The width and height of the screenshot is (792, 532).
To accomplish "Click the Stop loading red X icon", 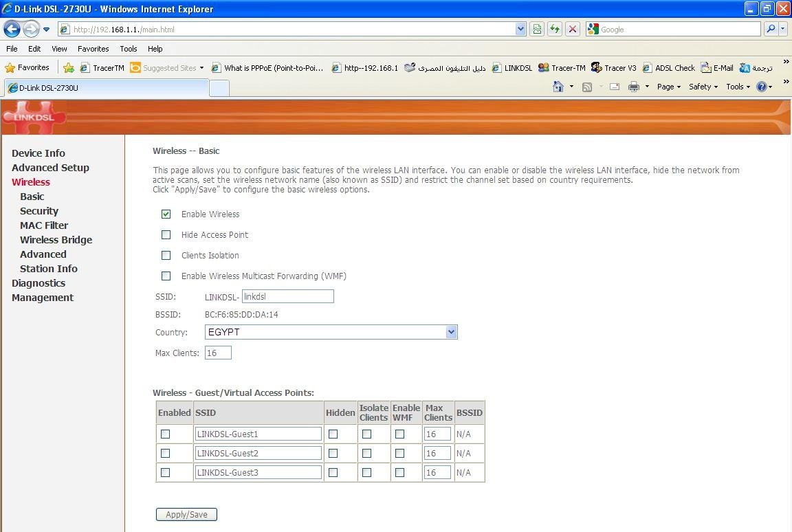I will pyautogui.click(x=572, y=30).
